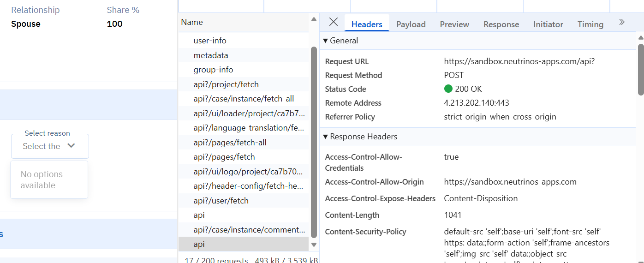Click the POST request method value
Image resolution: width=644 pixels, height=263 pixels.
[454, 75]
